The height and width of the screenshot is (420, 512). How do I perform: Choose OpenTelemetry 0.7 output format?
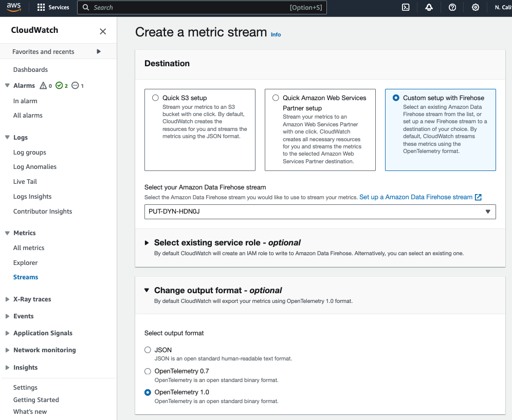pos(148,371)
